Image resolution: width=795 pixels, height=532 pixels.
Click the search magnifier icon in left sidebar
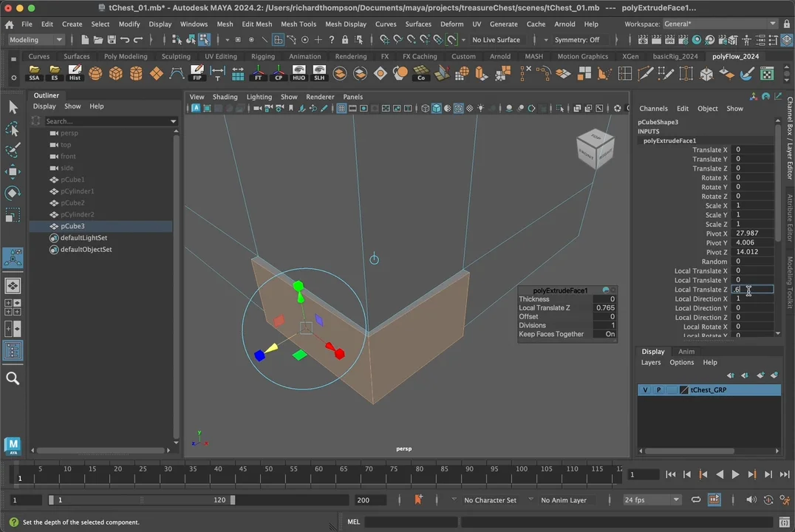click(13, 378)
